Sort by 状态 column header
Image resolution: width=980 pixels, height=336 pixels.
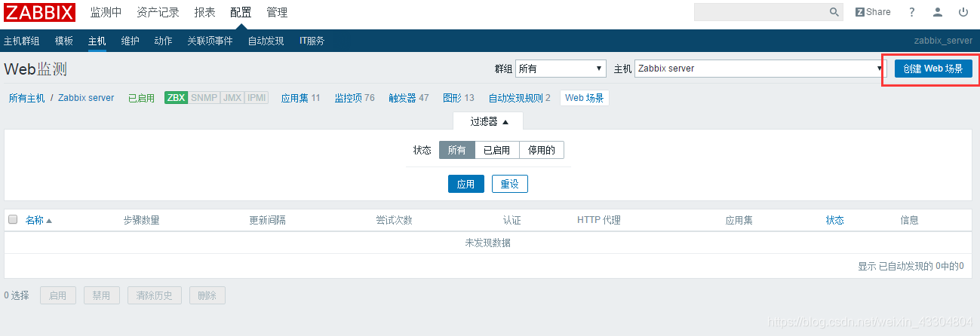pos(835,220)
